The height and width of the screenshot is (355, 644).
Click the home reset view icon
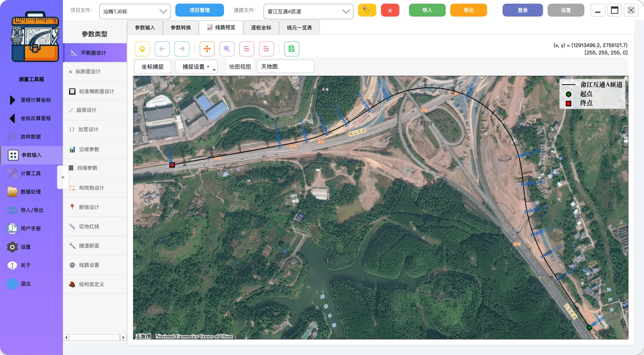[142, 49]
